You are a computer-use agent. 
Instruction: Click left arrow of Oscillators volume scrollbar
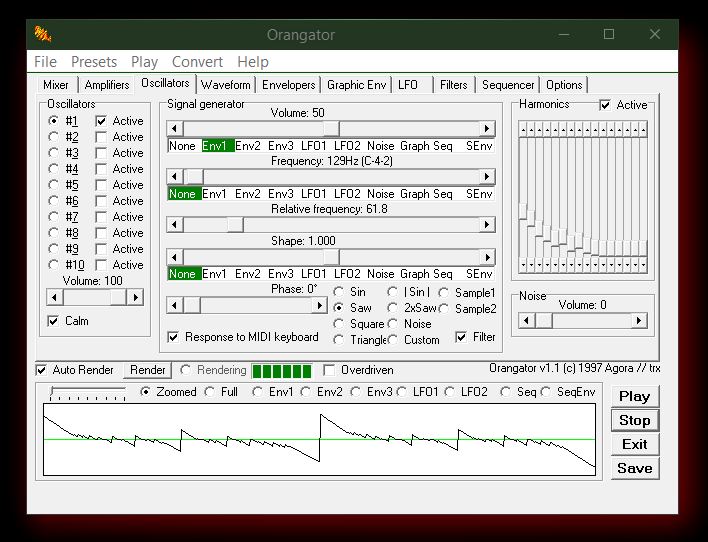pos(55,298)
